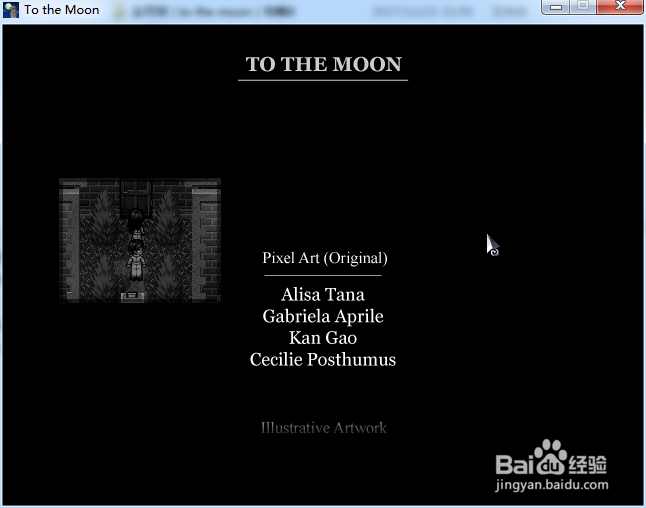The width and height of the screenshot is (646, 508).
Task: Click the name Alisa Tana
Action: tap(323, 295)
